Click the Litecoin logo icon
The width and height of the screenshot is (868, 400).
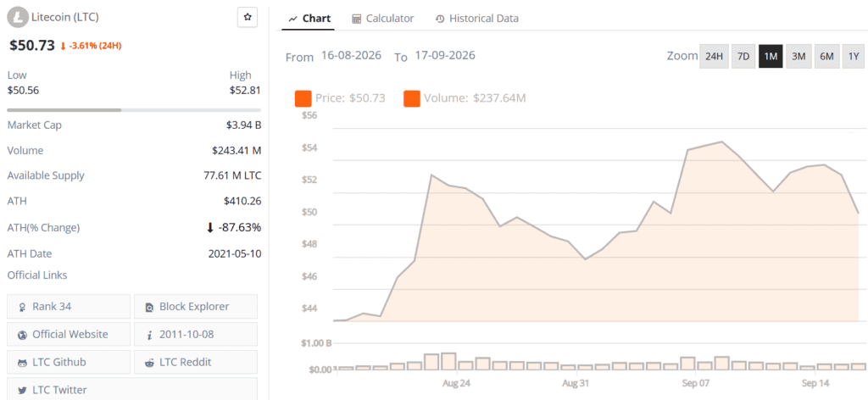point(19,19)
